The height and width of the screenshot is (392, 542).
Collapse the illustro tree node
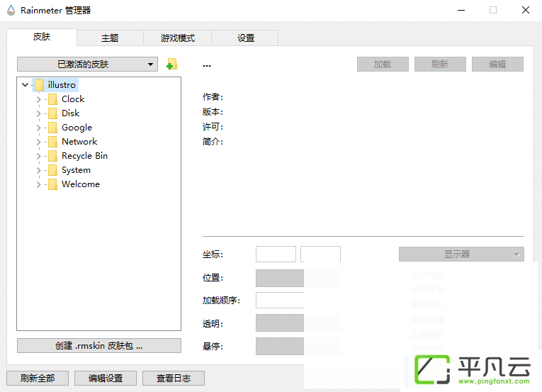click(x=25, y=85)
